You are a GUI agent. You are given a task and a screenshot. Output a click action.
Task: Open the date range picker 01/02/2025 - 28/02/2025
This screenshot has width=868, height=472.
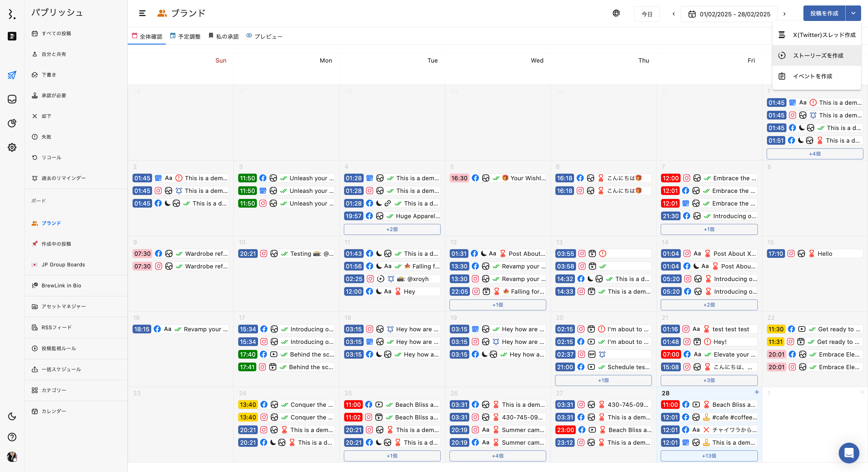click(729, 14)
